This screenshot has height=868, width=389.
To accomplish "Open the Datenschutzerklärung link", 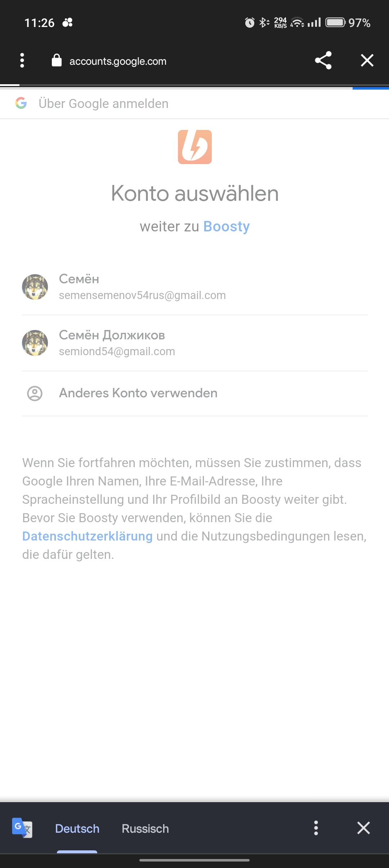I will pyautogui.click(x=88, y=536).
